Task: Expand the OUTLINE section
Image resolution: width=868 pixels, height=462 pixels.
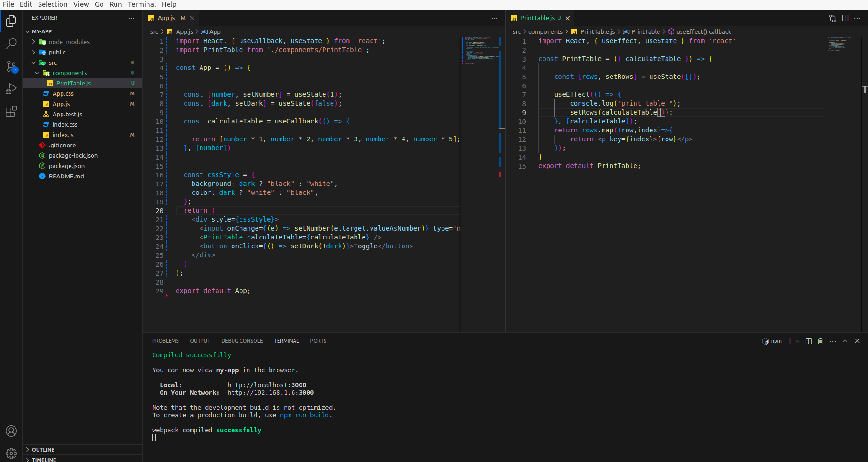Action: pyautogui.click(x=43, y=450)
